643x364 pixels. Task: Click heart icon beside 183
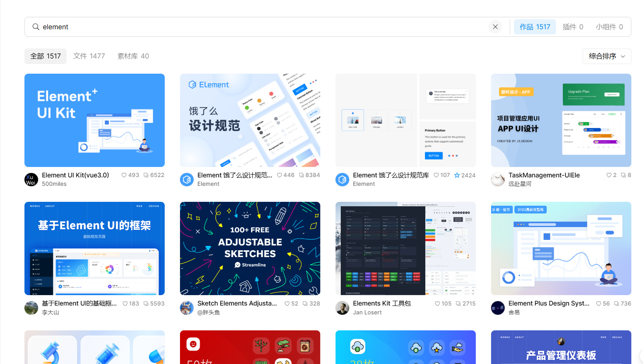[125, 304]
